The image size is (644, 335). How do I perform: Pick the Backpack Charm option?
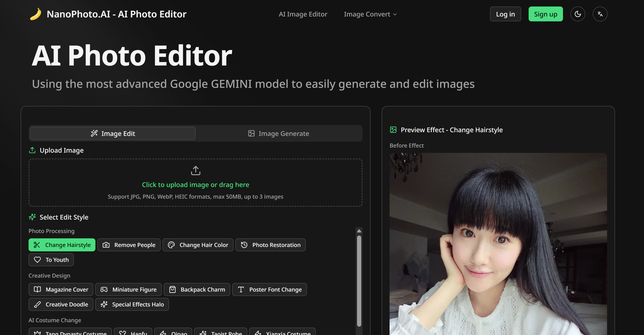[197, 289]
